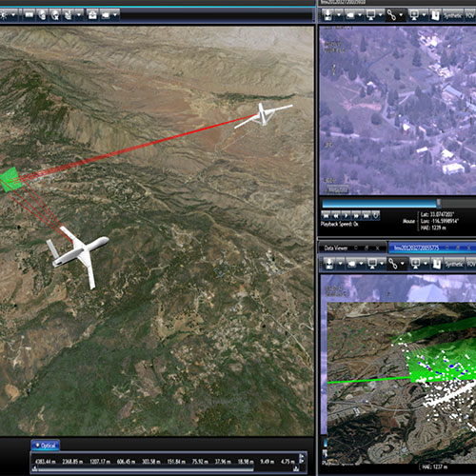Screen dimensions: 476x476
Task: Toggle Synthetic view in upper video panel
Action: (x=453, y=15)
